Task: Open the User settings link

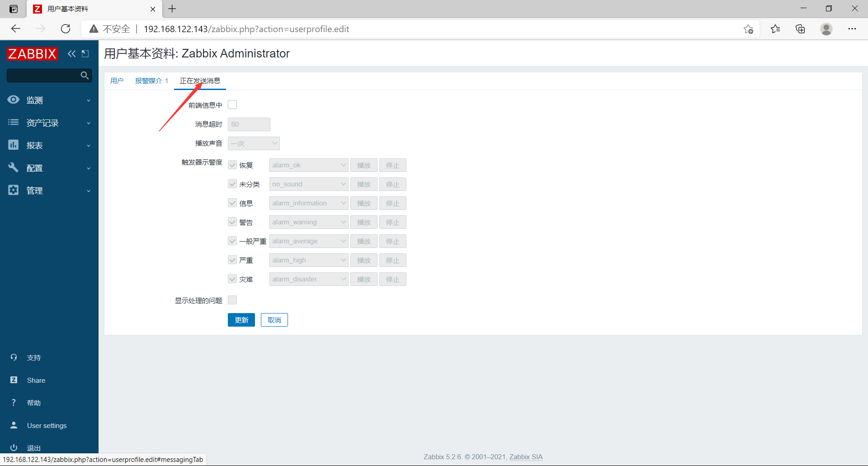Action: coord(47,425)
